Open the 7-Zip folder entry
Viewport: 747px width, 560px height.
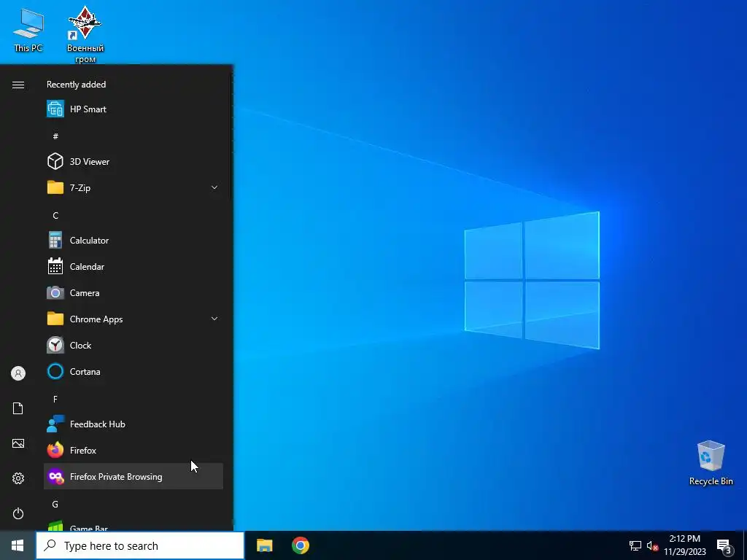click(133, 187)
